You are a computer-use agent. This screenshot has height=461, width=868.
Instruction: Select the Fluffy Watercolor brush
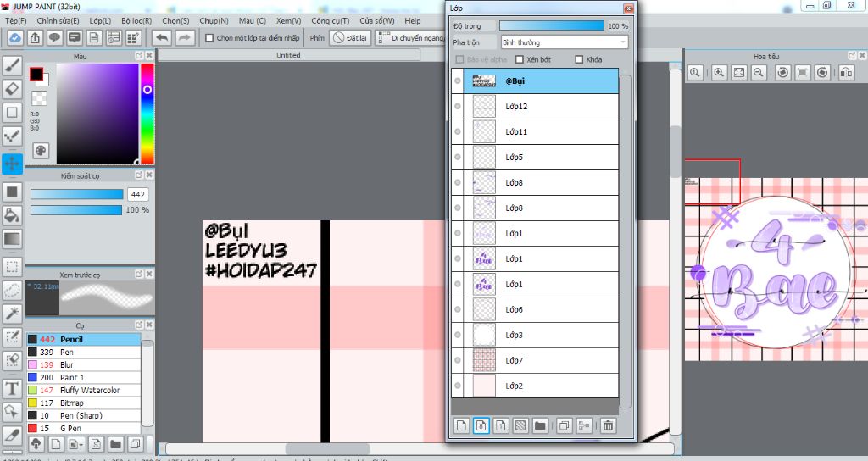pos(84,390)
